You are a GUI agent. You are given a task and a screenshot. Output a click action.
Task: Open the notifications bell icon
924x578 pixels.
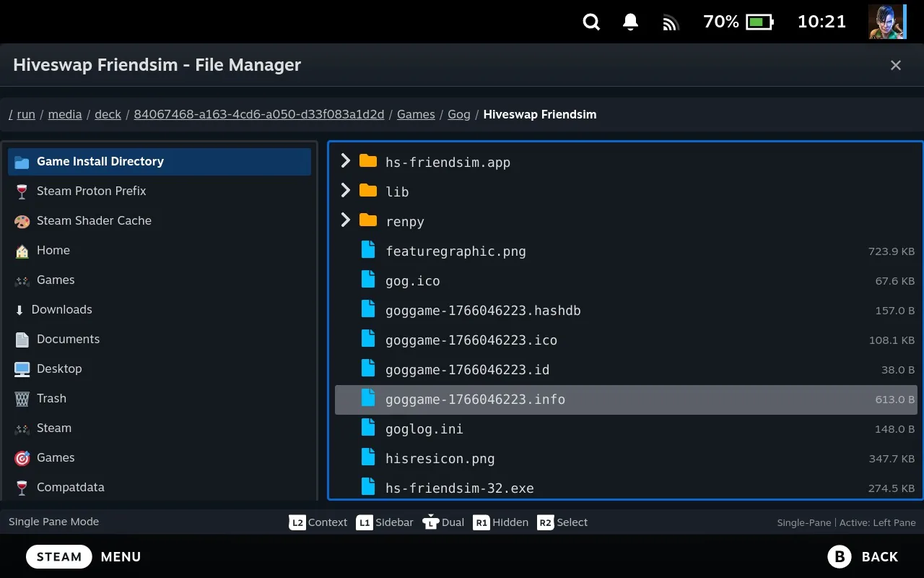[630, 22]
